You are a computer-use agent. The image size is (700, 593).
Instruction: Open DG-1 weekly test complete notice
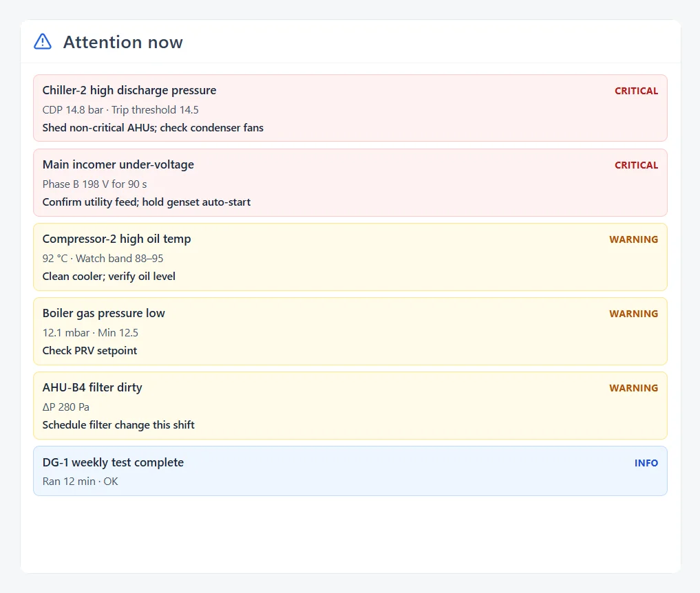(350, 471)
